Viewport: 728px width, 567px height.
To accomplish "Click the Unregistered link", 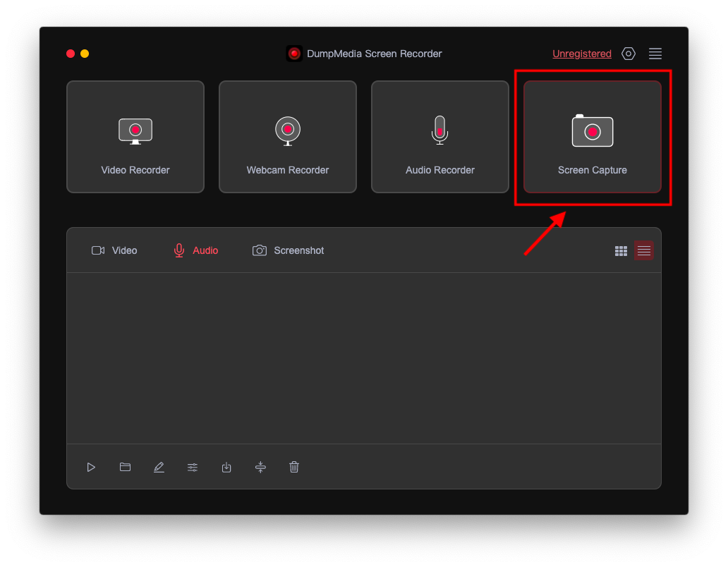I will click(582, 54).
